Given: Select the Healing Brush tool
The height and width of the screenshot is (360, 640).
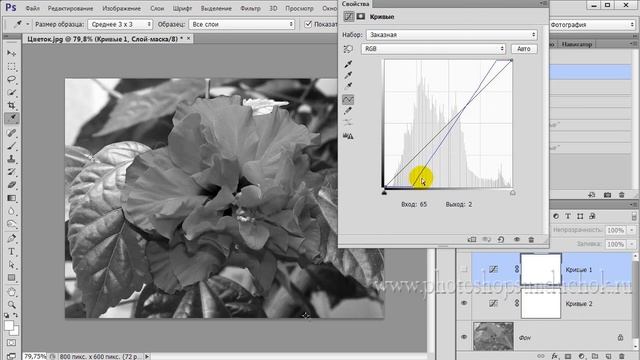Looking at the screenshot, I should pos(11,133).
